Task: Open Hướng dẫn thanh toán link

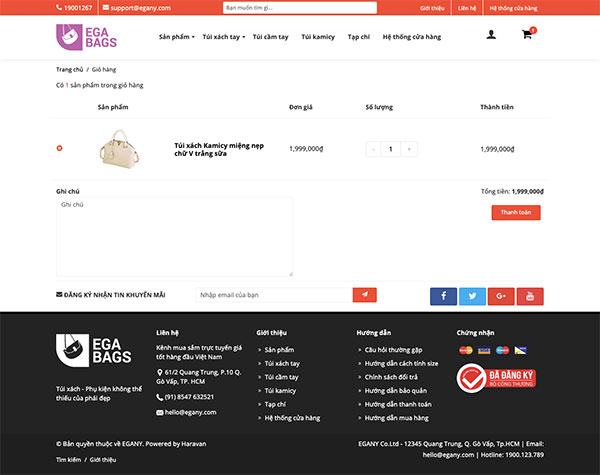Action: coord(398,404)
